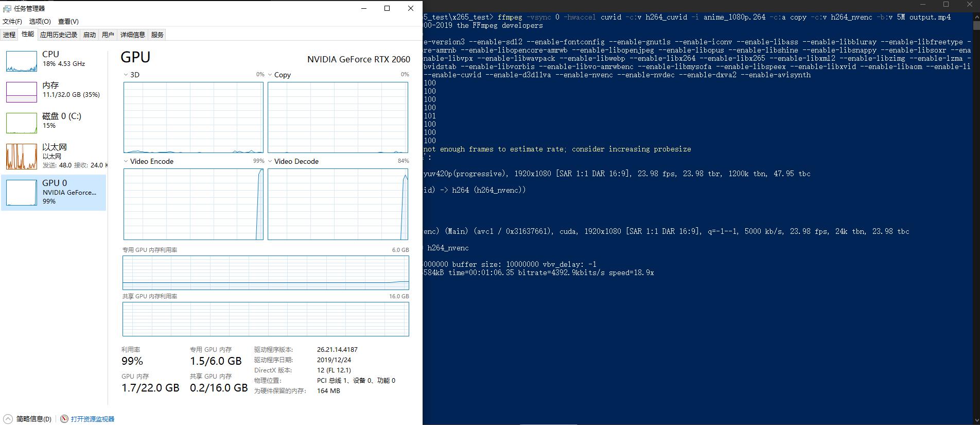Open the Copy engine dropdown
980x425 pixels.
(x=270, y=75)
